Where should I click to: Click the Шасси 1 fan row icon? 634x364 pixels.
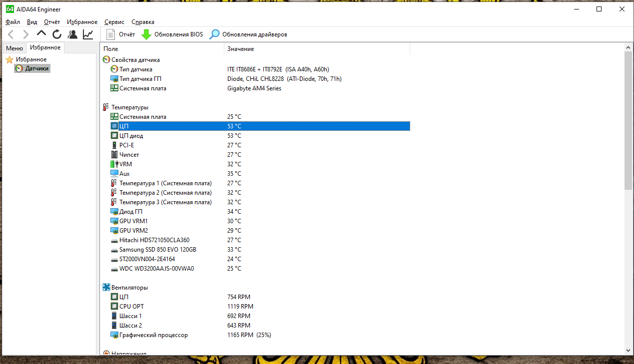tap(114, 316)
